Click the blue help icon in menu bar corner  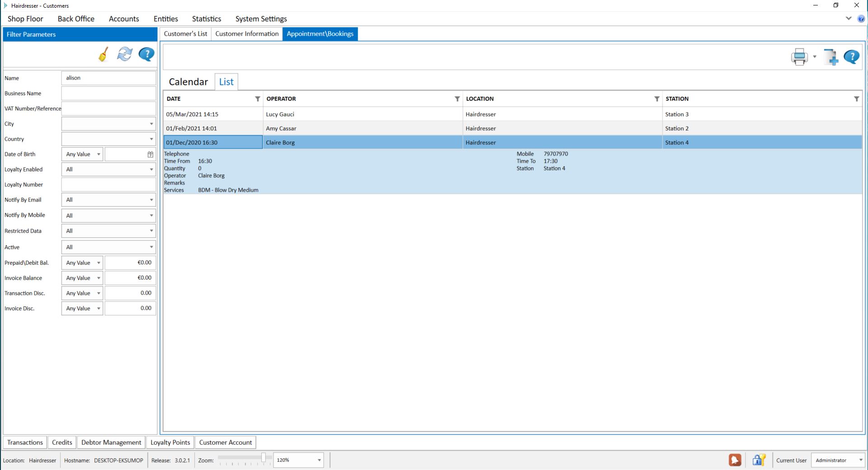[x=862, y=19]
